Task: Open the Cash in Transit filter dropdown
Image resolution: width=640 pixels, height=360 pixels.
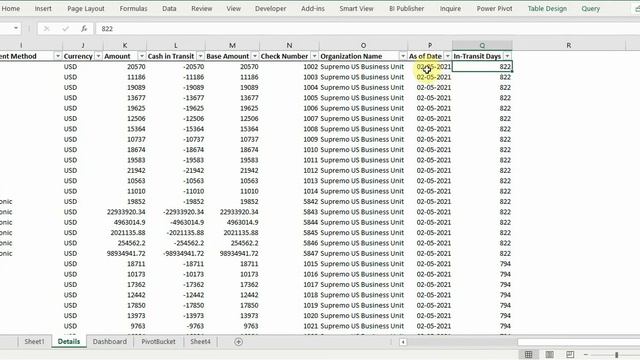Action: pos(200,56)
